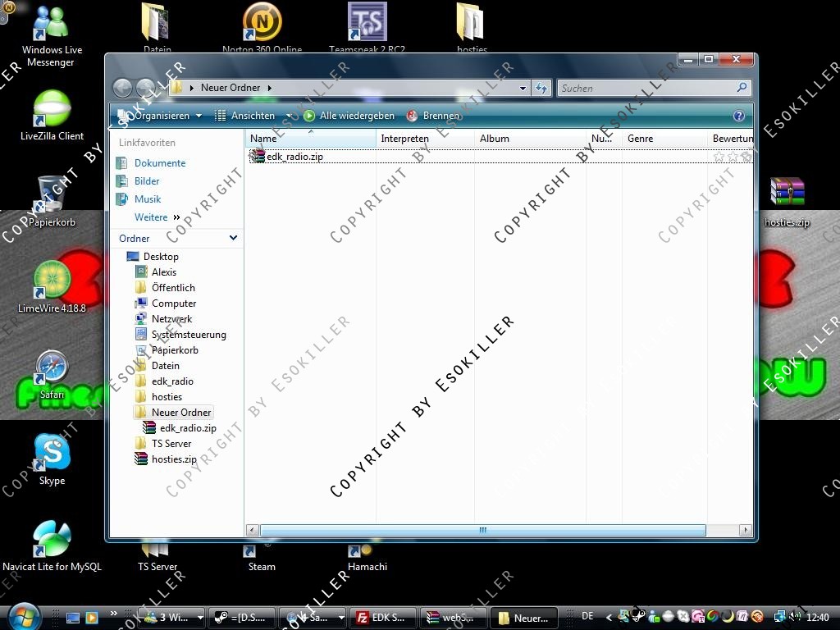This screenshot has width=840, height=630.
Task: Click right arrow of horizontal scrollbar
Action: 745,530
